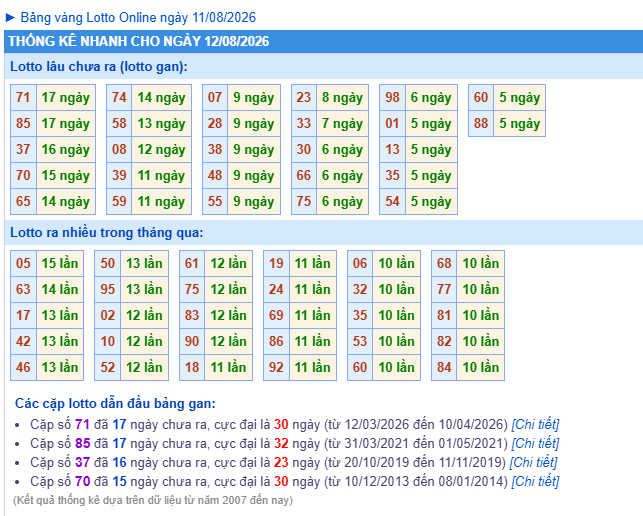
Task: Select number 42 with 13 lần
Action: pos(23,341)
